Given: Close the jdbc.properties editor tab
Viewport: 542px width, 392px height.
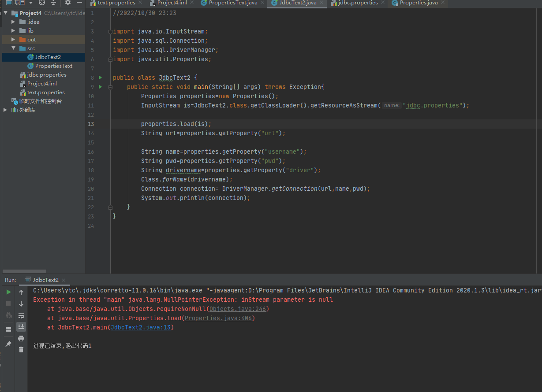Looking at the screenshot, I should (x=383, y=3).
